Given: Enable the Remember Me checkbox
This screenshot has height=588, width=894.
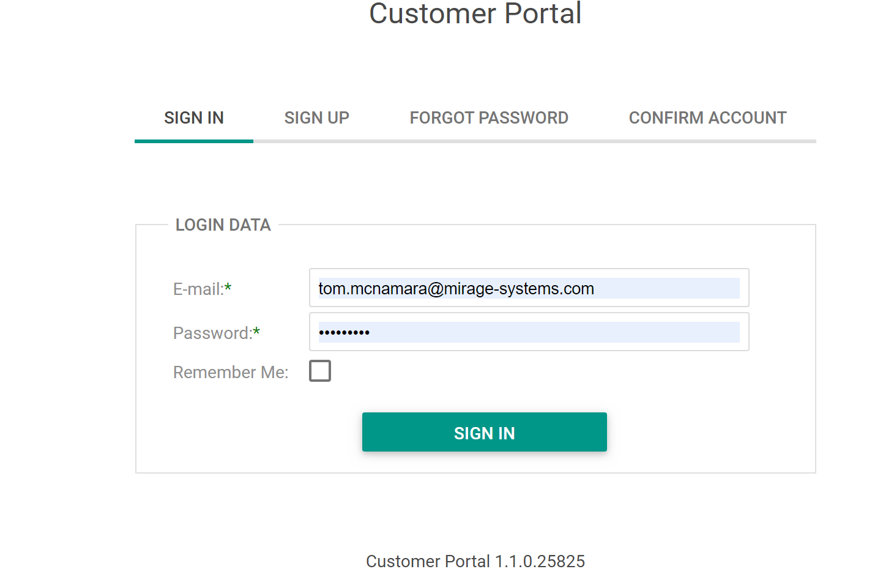Looking at the screenshot, I should click(x=320, y=371).
